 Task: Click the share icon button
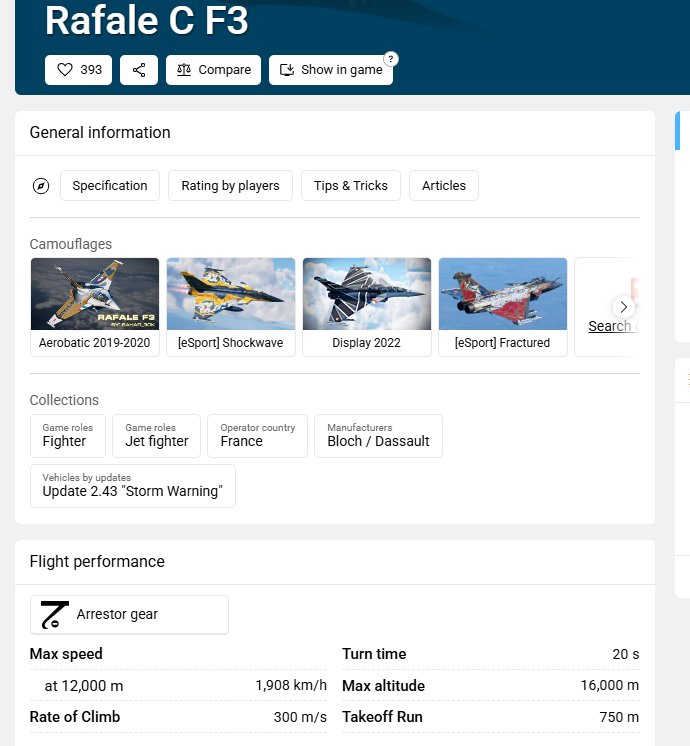139,70
